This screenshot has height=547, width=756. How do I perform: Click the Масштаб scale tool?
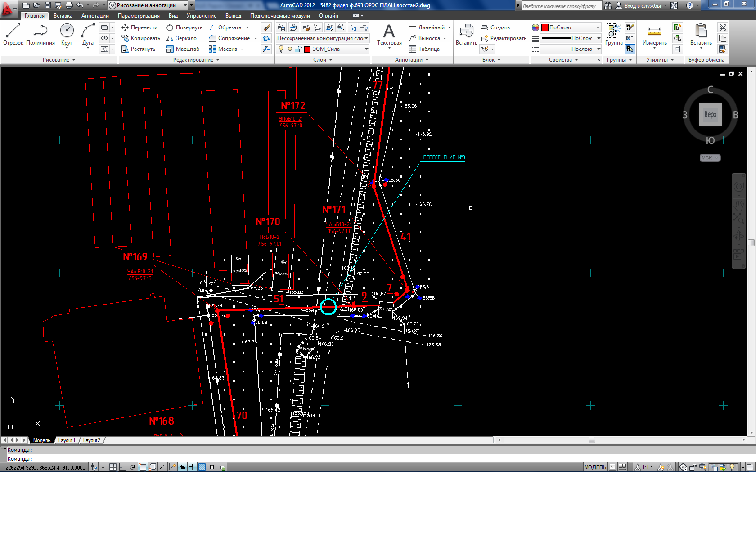click(x=183, y=49)
